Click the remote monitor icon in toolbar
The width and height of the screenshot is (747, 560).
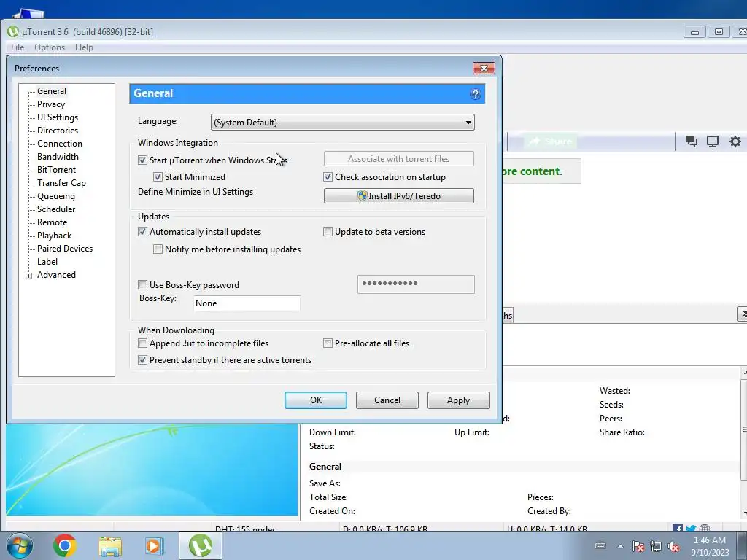[x=713, y=141]
